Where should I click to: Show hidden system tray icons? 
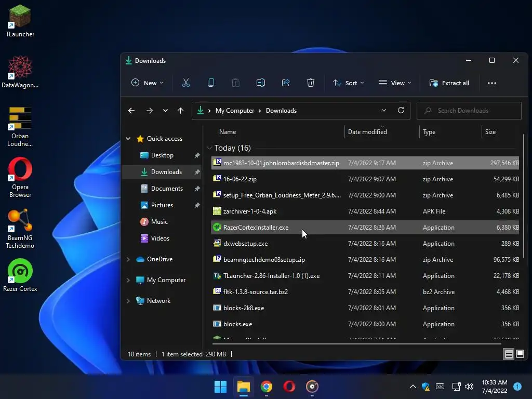pyautogui.click(x=413, y=387)
